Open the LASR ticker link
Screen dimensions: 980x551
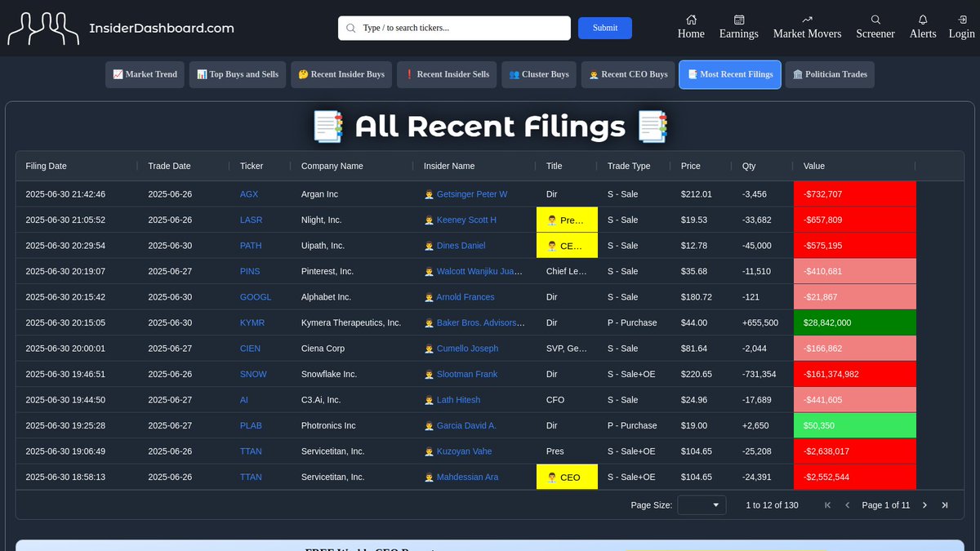click(251, 220)
